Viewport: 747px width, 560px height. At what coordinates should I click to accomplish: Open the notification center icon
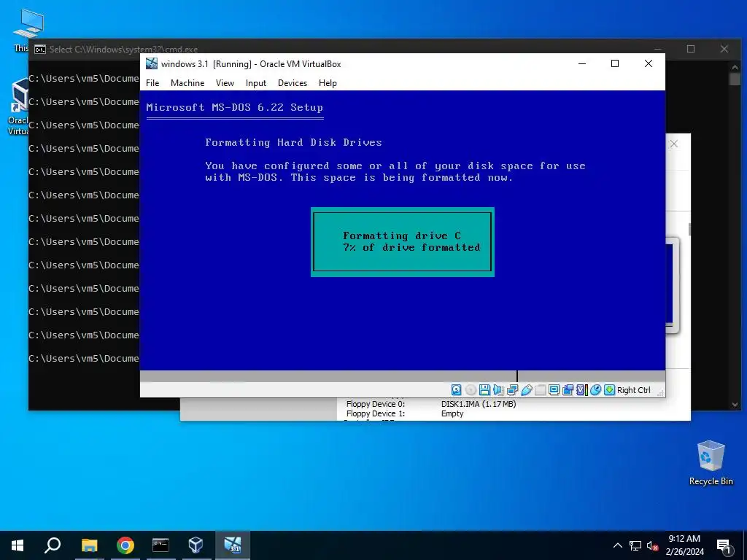pos(724,545)
